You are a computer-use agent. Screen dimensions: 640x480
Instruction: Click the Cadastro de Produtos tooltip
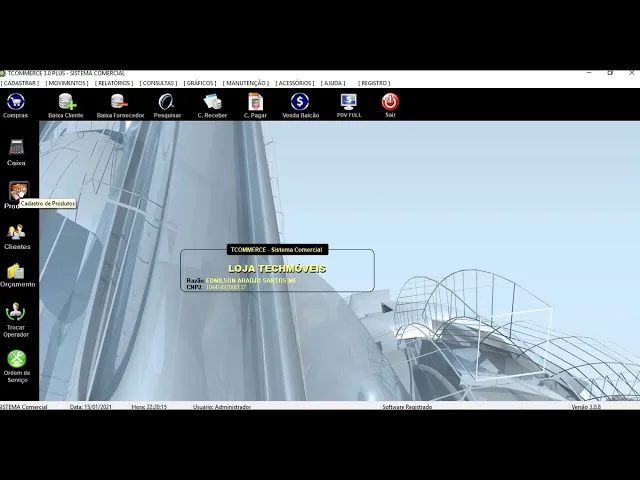[48, 203]
